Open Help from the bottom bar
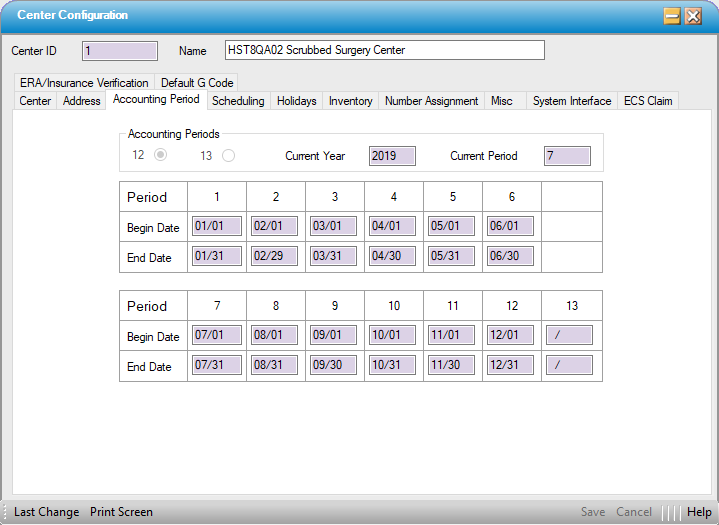Image resolution: width=719 pixels, height=525 pixels. tap(699, 512)
